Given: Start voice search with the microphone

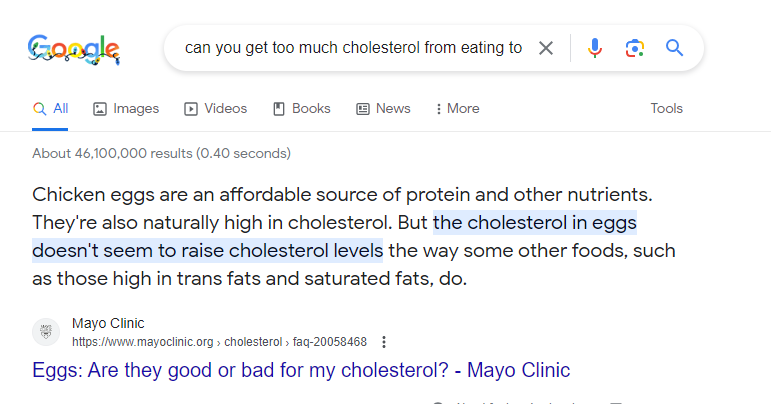Looking at the screenshot, I should click(595, 48).
